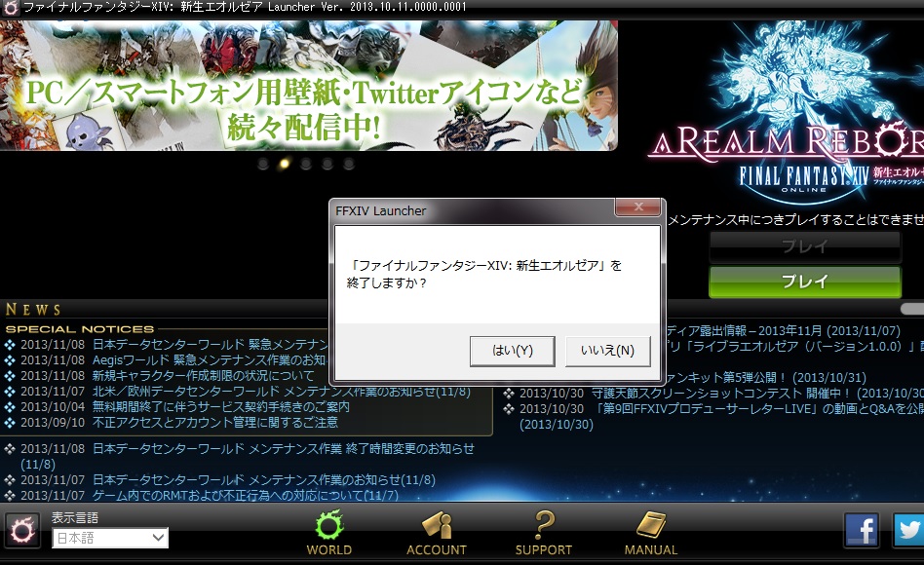The height and width of the screenshot is (565, 924).
Task: Click the 表示言語 label
Action: pos(75,518)
